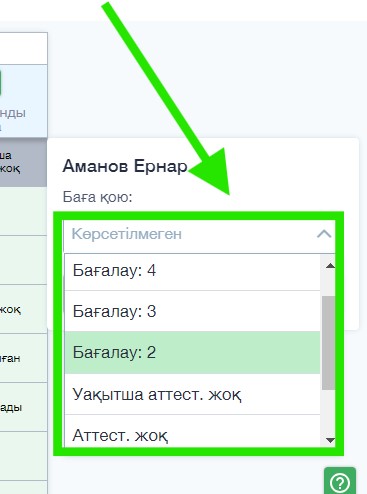
Task: Select Бағалау: 4 option
Action: pyautogui.click(x=192, y=271)
